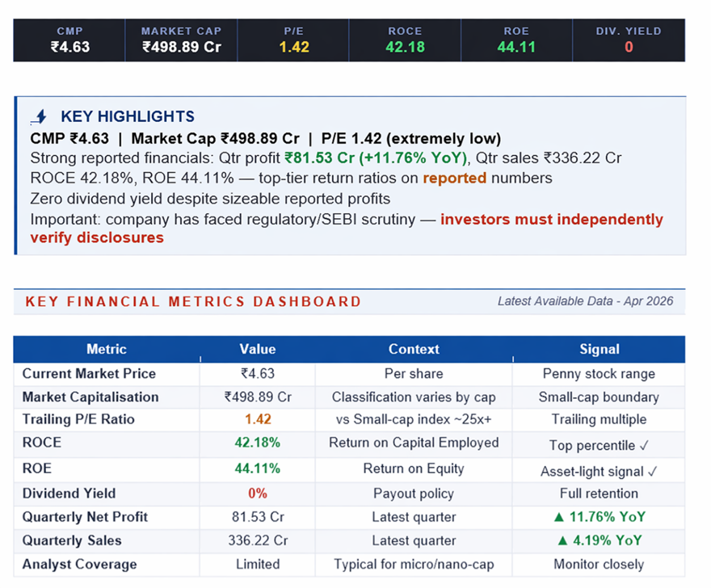711x588 pixels.
Task: Open the P/E tile showing 1.42 in top bar
Action: coord(294,40)
